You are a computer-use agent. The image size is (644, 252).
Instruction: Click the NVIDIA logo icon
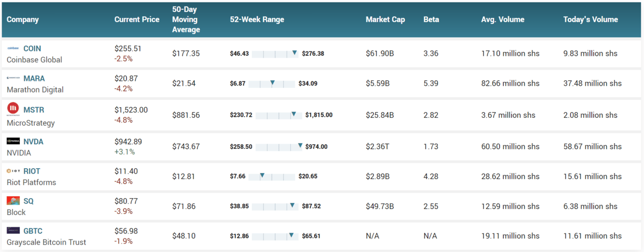click(x=13, y=141)
